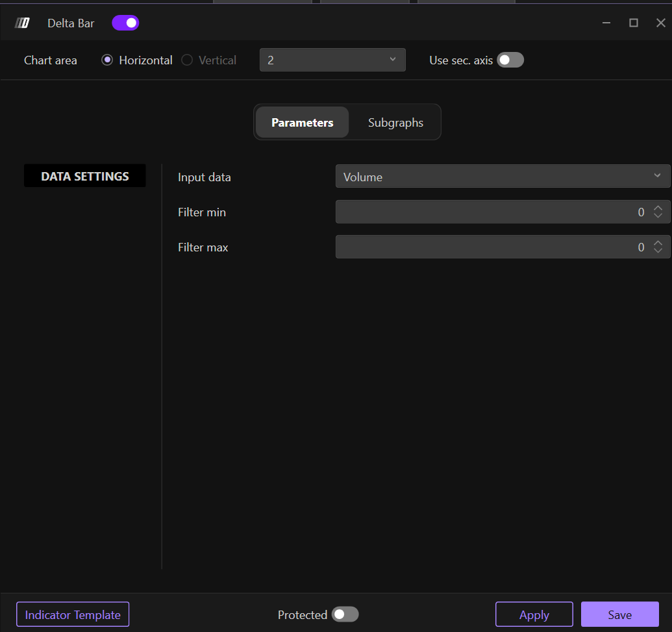
Task: Enable the Use sec. axis toggle
Action: coord(510,60)
